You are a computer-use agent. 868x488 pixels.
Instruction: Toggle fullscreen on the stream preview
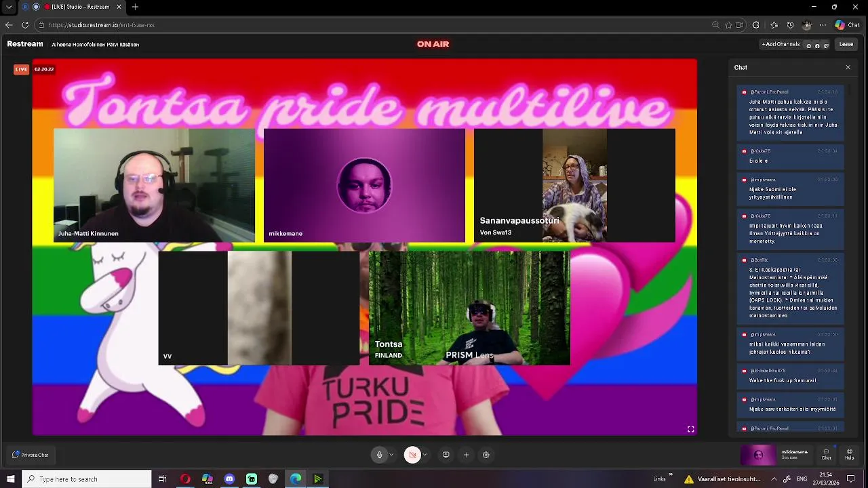coord(690,429)
